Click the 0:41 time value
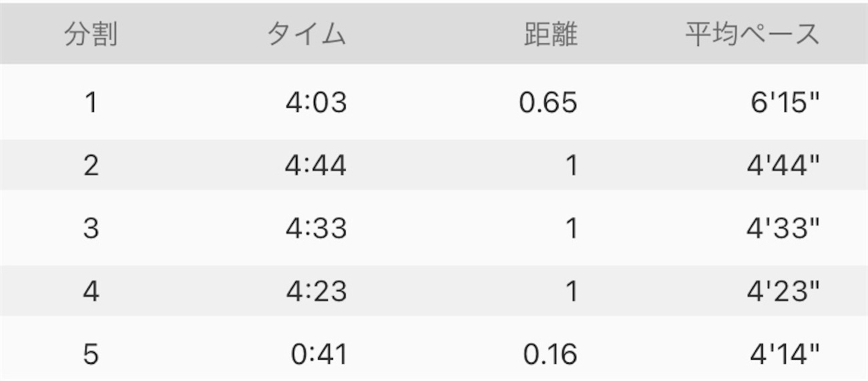 (319, 354)
